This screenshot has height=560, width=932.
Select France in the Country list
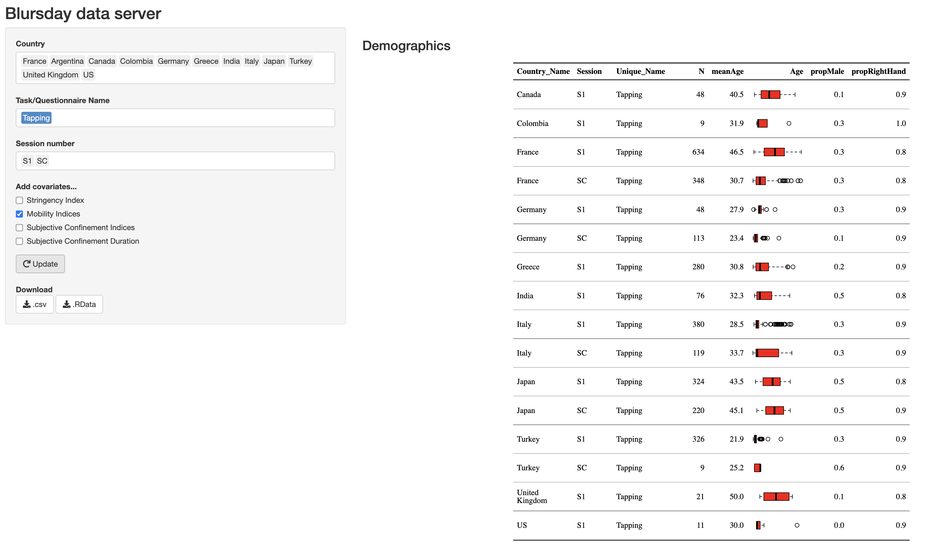point(34,61)
